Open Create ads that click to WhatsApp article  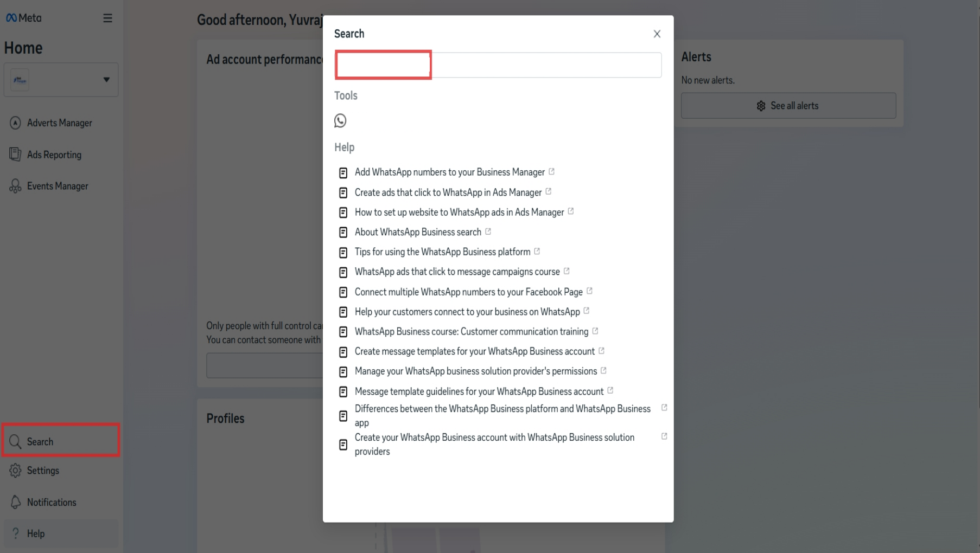pyautogui.click(x=448, y=192)
